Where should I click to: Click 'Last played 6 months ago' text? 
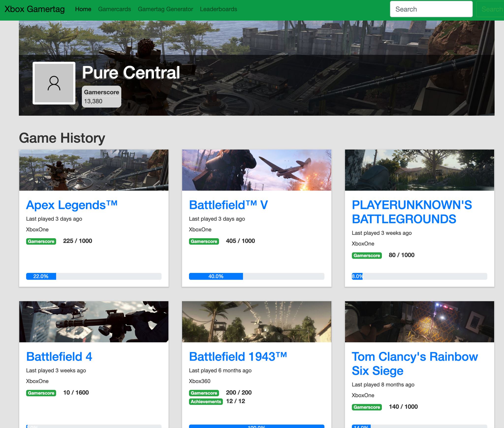point(220,371)
